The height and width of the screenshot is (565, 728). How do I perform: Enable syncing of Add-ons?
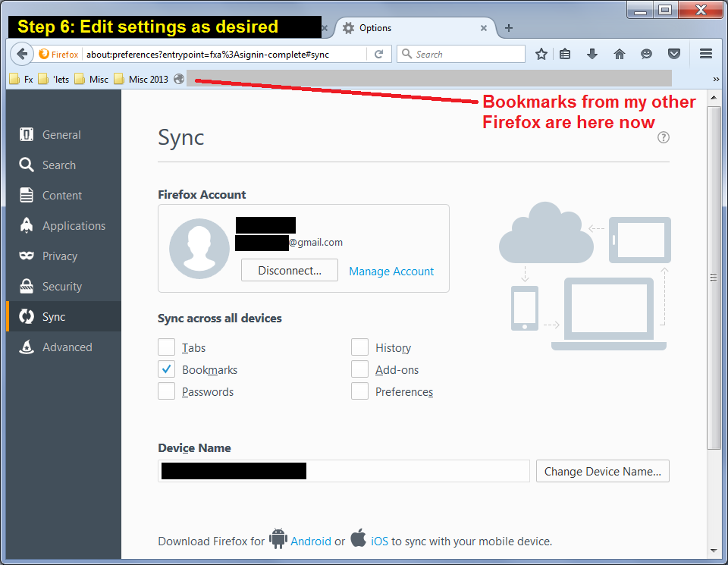tap(359, 369)
